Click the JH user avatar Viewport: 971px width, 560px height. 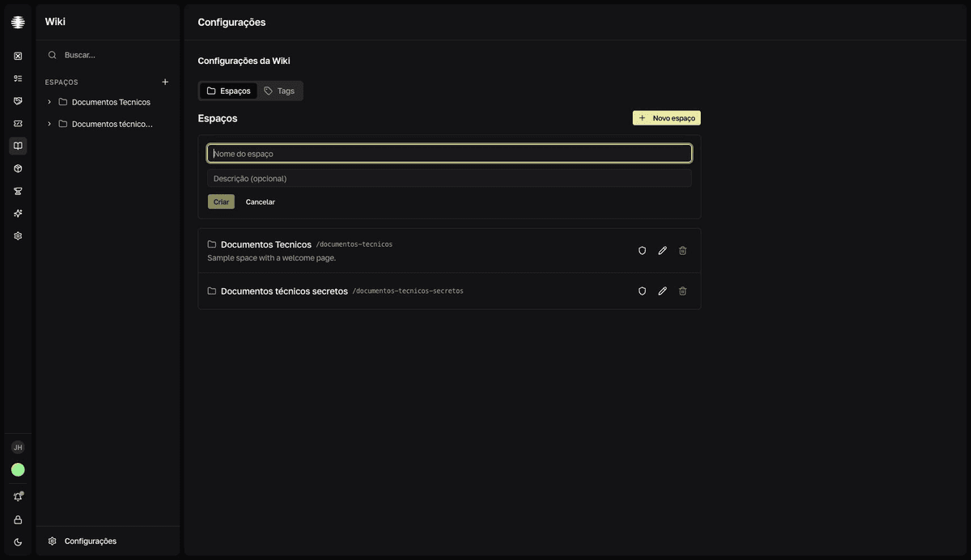18,448
